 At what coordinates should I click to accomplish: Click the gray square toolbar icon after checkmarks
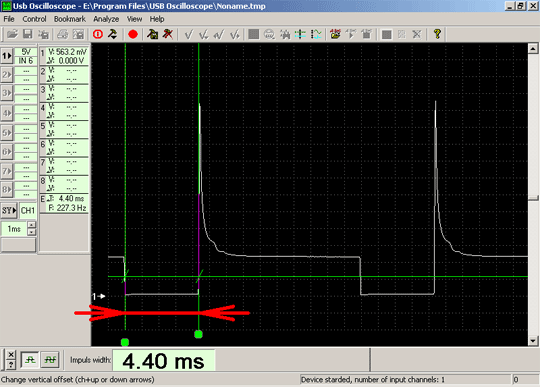253,34
